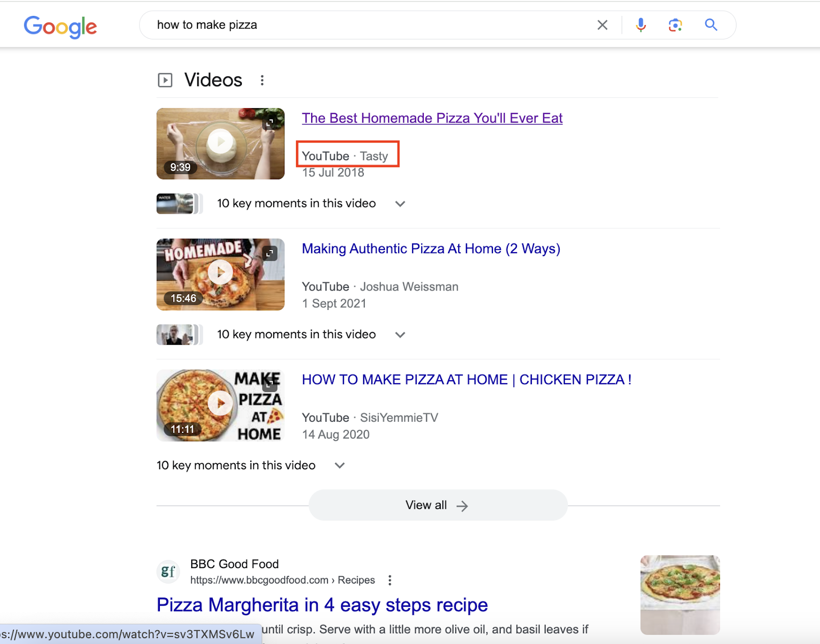Click the Google logo
This screenshot has width=820, height=644.
[x=60, y=26]
